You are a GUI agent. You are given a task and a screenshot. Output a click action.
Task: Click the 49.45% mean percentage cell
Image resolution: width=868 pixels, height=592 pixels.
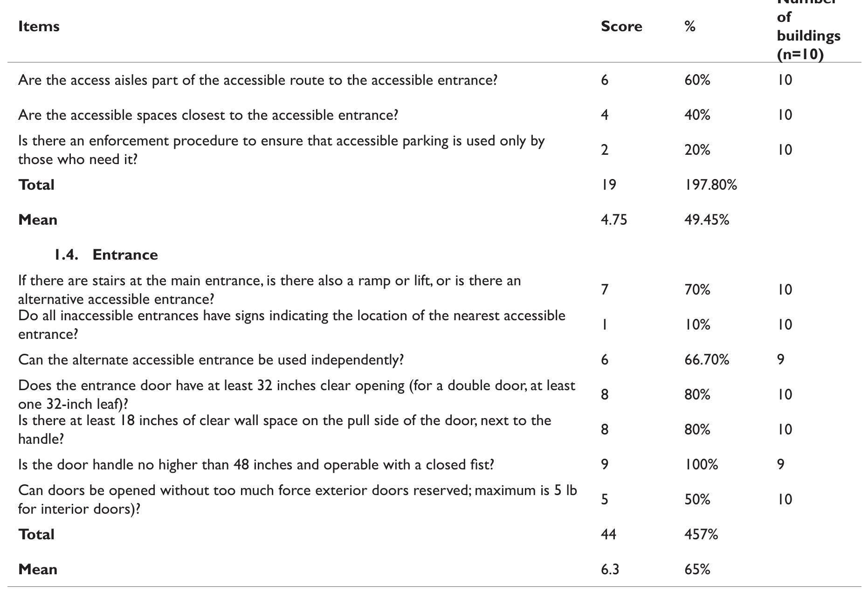[x=706, y=220]
